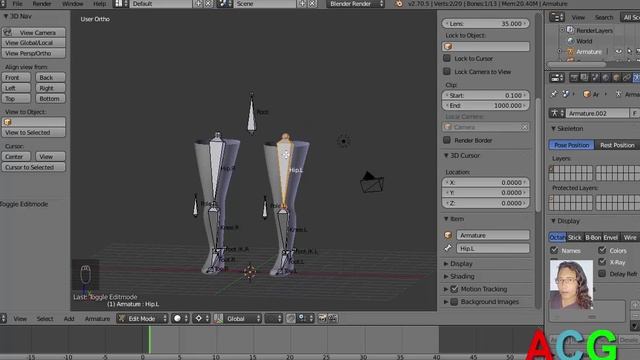Align view from Front

pyautogui.click(x=16, y=78)
